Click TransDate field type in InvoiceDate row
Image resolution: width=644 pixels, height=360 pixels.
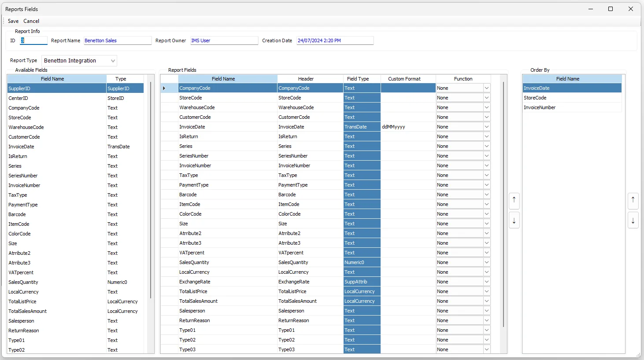[x=362, y=127]
